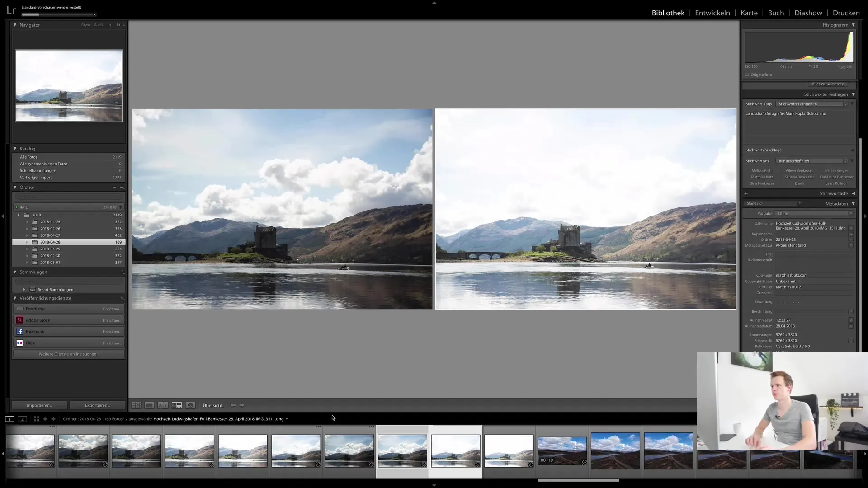Select next photo with Übersicht right arrow
The width and height of the screenshot is (868, 488).
pyautogui.click(x=242, y=405)
